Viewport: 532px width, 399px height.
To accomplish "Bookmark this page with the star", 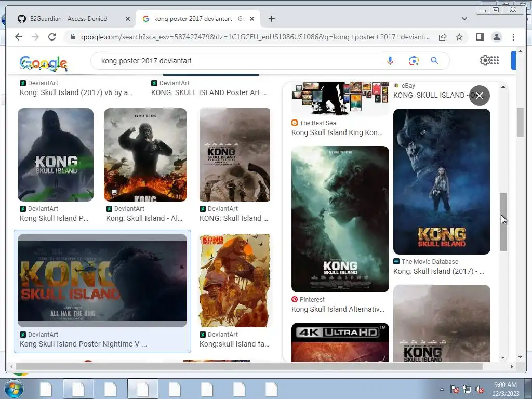I will (x=459, y=37).
